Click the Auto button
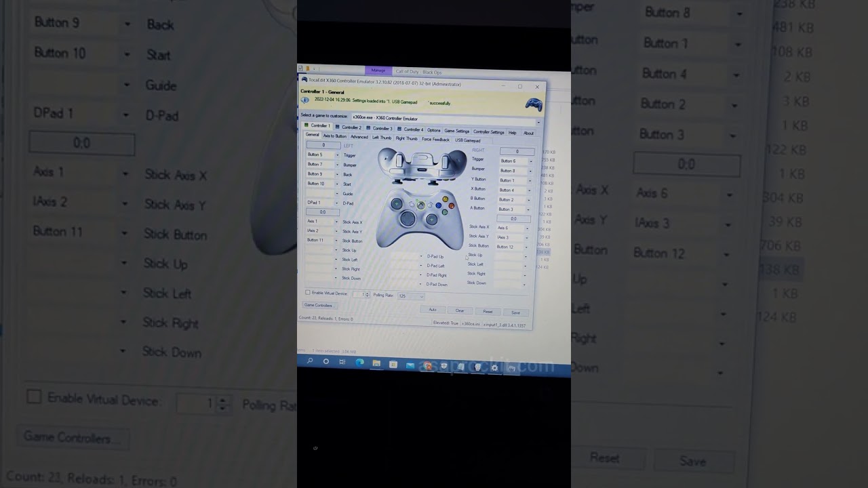Viewport: 868px width, 488px height. (x=433, y=309)
